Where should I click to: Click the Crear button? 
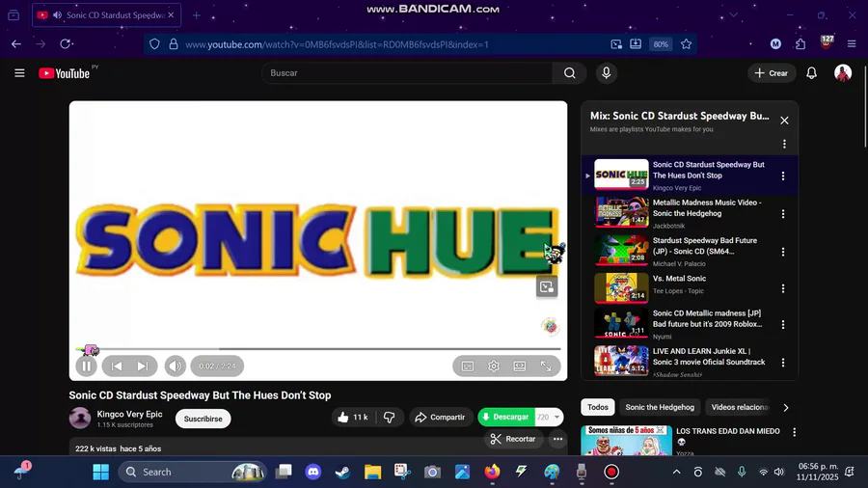click(772, 73)
